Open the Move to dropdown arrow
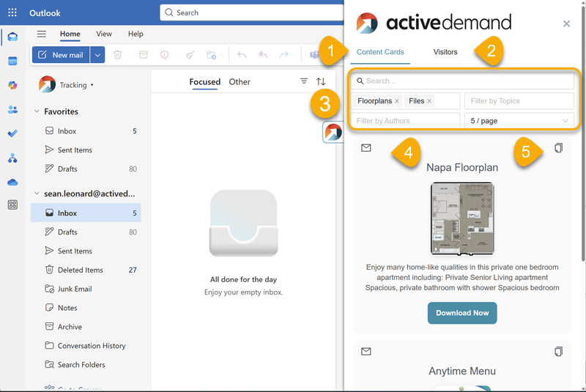The height and width of the screenshot is (392, 586). [x=222, y=55]
